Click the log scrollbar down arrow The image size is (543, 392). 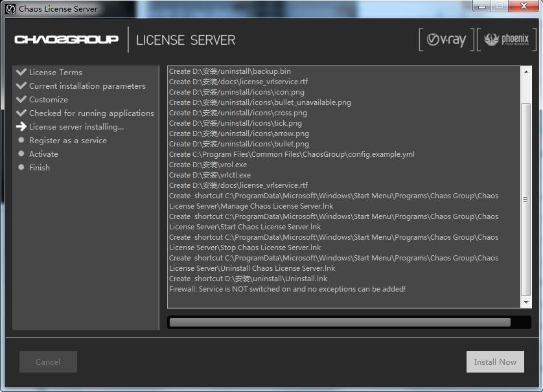(526, 303)
